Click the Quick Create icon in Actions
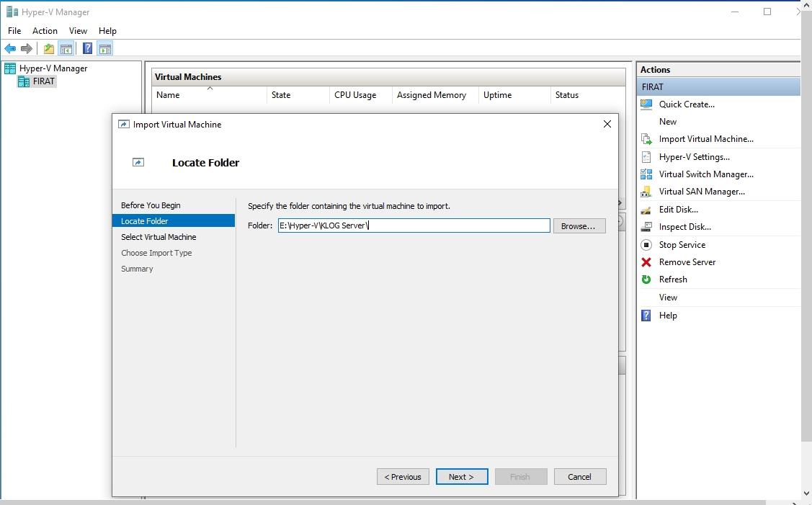 (x=646, y=104)
